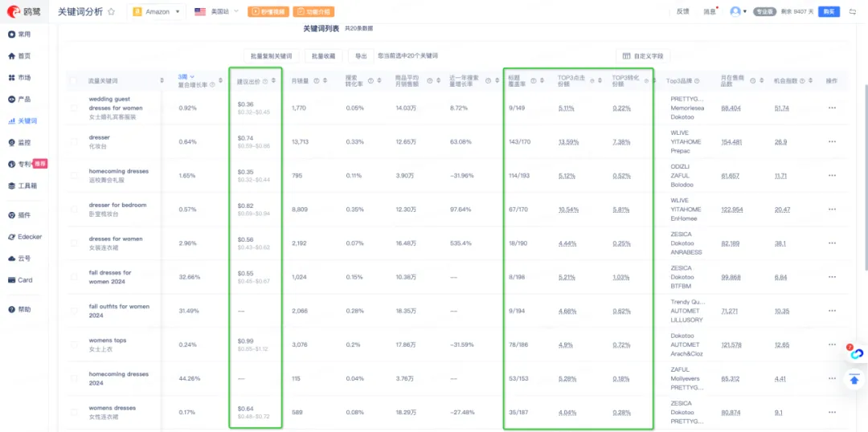
Task: Select the checkbox for homecoming dresses row
Action: (x=74, y=175)
